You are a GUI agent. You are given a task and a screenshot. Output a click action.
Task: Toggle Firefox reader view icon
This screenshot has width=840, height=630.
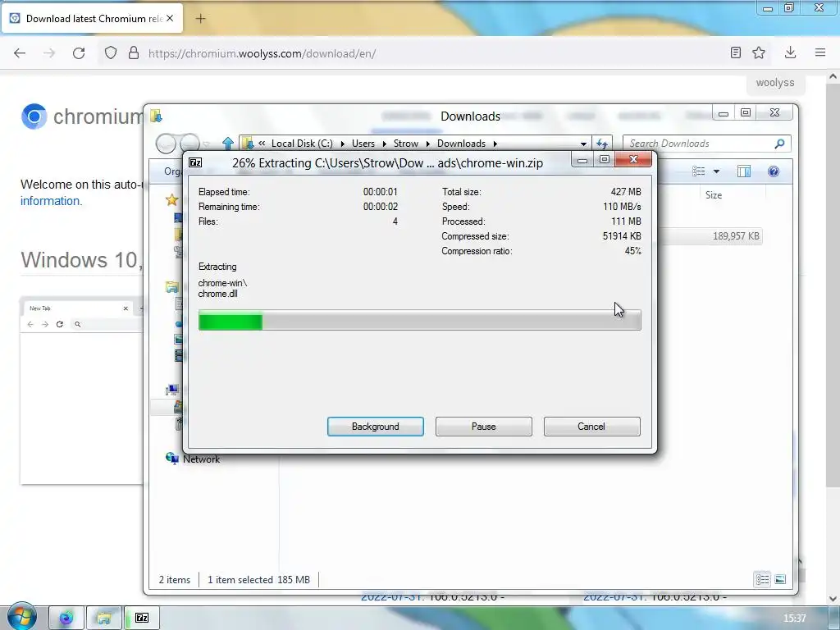point(736,52)
